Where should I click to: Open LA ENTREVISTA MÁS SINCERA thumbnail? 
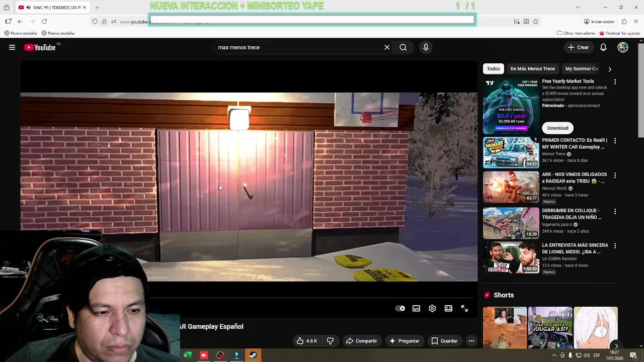click(511, 257)
